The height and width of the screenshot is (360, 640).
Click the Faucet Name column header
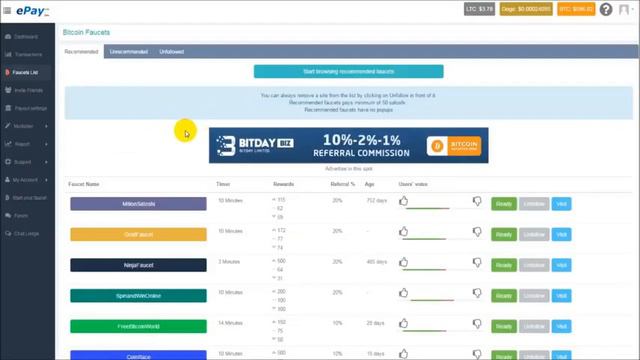(x=84, y=184)
